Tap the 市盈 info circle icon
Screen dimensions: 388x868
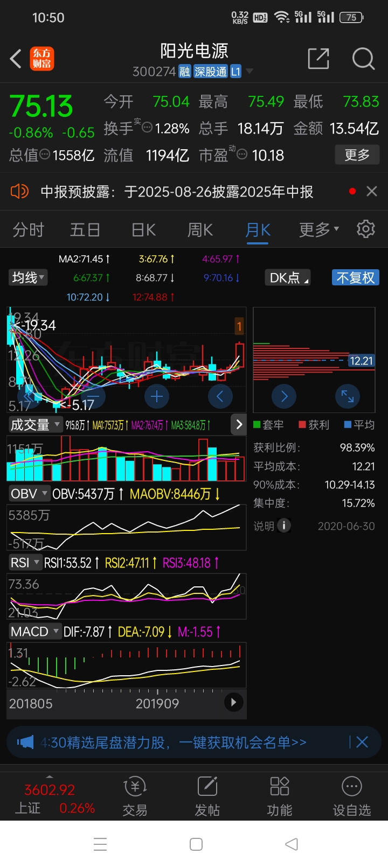coord(242,155)
